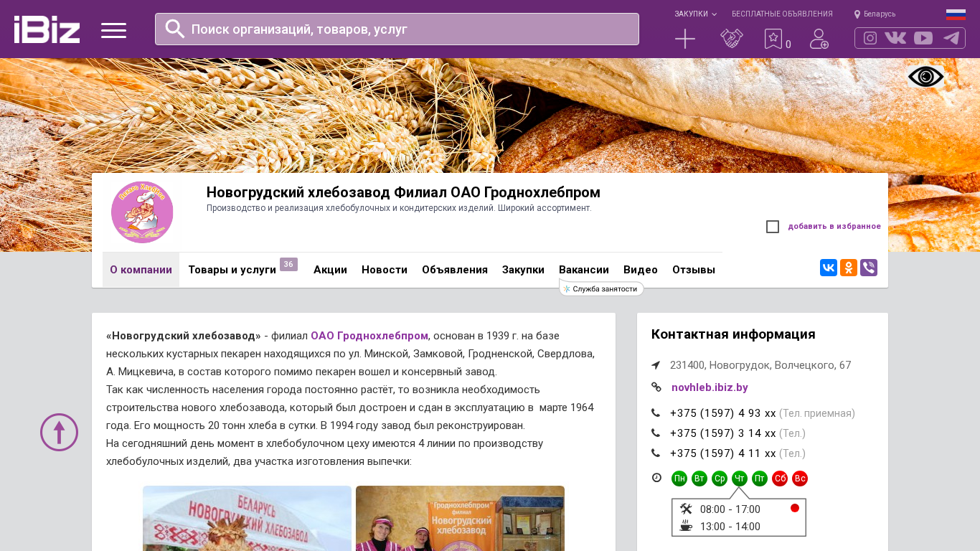Click phone icon beside 4 93 xx

pyautogui.click(x=656, y=413)
